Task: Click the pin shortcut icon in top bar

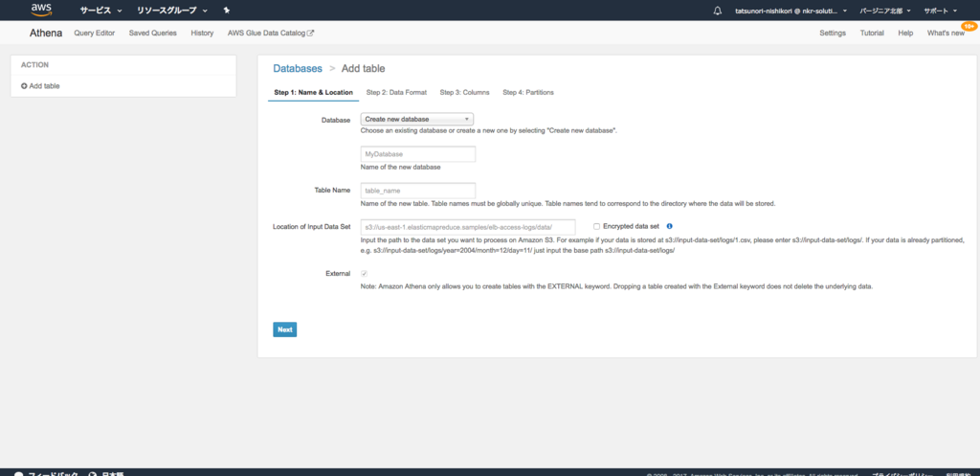Action: coord(227,11)
